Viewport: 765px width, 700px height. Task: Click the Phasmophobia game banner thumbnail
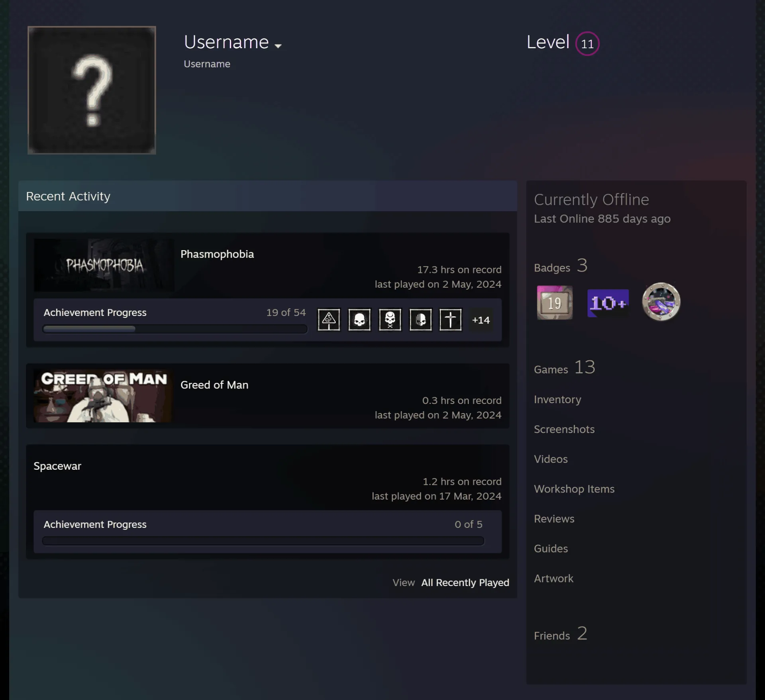click(x=104, y=265)
